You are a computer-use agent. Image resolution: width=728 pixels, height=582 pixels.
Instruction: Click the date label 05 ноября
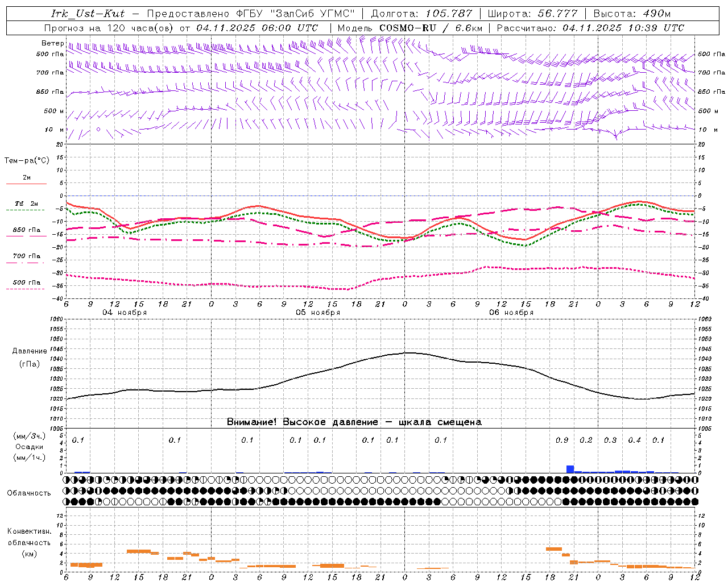(318, 313)
